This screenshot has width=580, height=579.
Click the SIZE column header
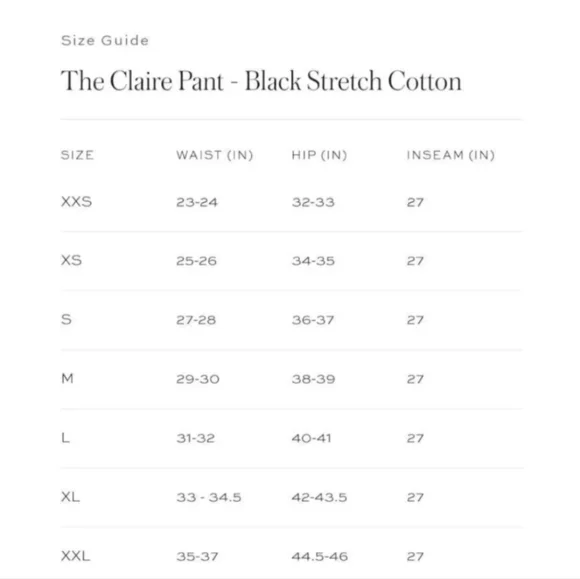coord(77,155)
